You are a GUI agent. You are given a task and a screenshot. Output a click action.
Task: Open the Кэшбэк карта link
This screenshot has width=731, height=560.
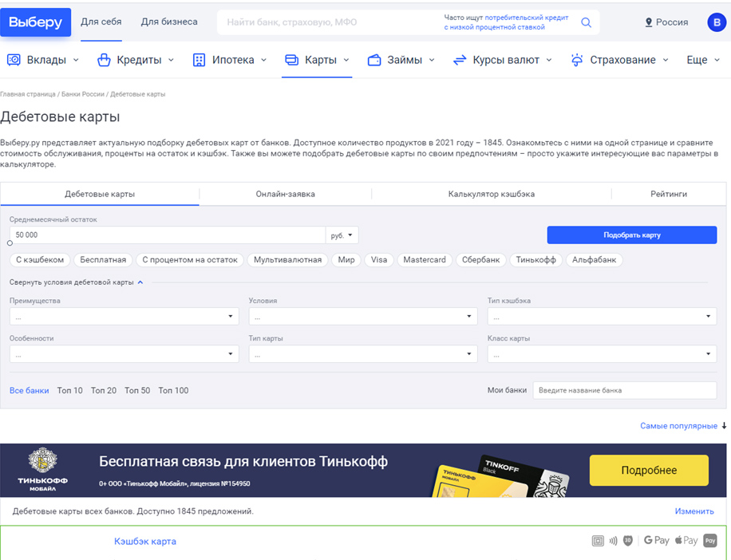point(145,542)
